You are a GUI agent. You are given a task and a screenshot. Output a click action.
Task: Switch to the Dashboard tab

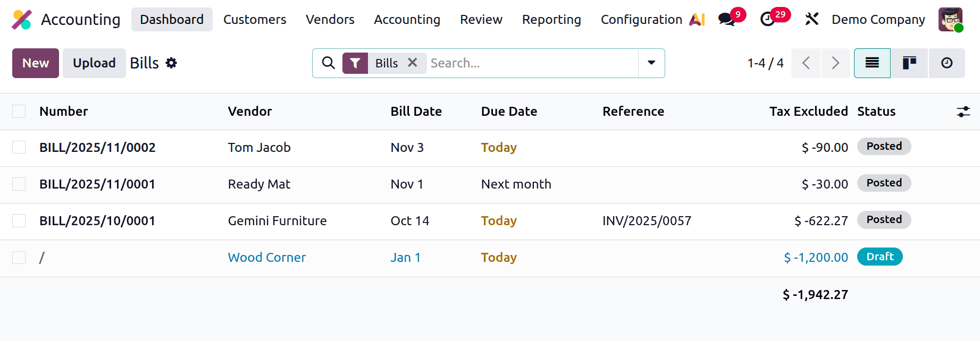pyautogui.click(x=171, y=19)
